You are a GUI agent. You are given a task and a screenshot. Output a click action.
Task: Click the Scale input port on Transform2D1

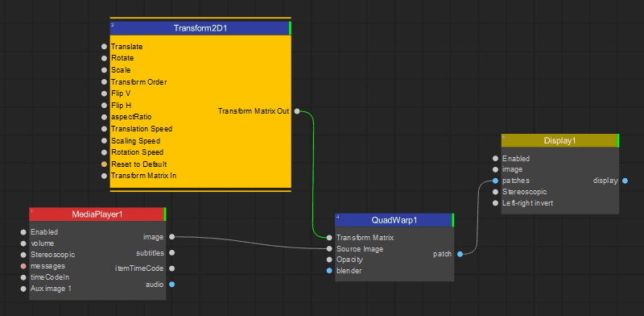[105, 70]
